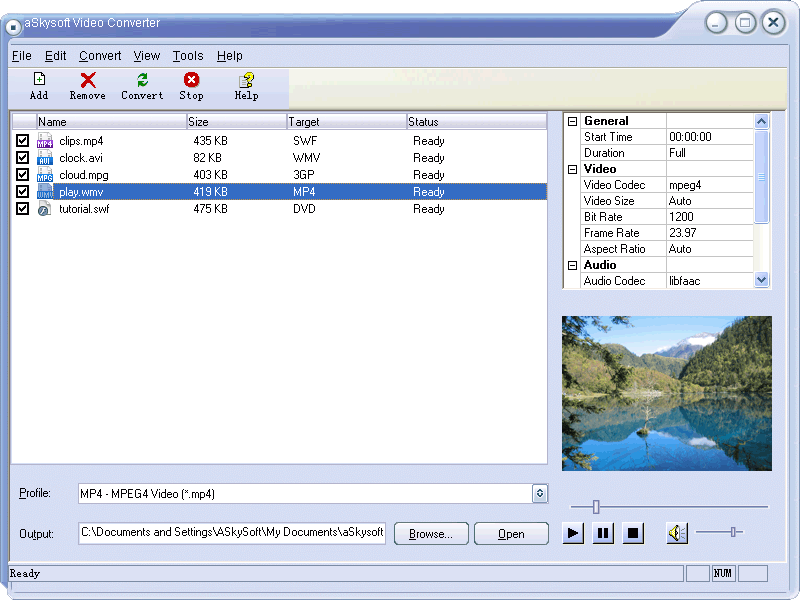Collapse the Video property group
800x600 pixels.
(x=572, y=169)
